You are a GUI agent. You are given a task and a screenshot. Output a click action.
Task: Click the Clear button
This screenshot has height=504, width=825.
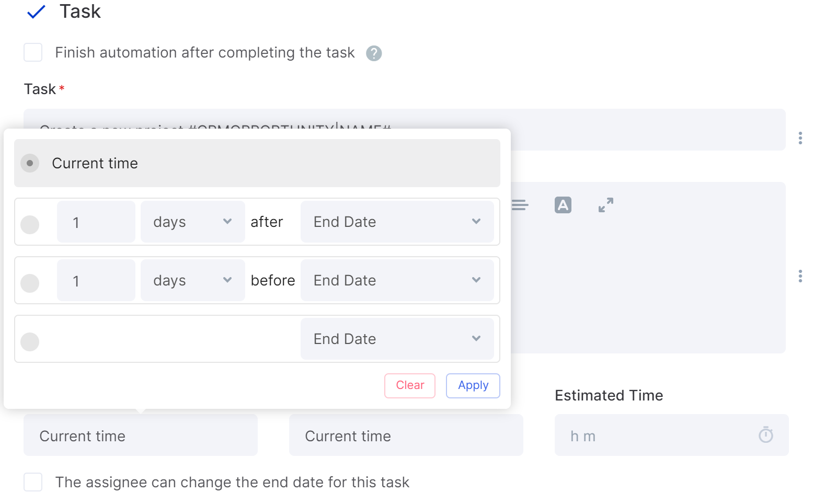[x=410, y=386]
